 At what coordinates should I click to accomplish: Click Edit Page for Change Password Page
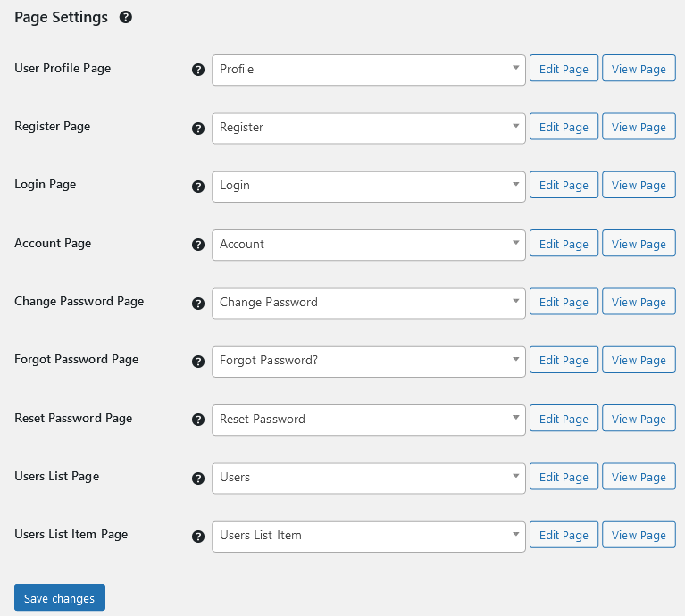click(564, 301)
